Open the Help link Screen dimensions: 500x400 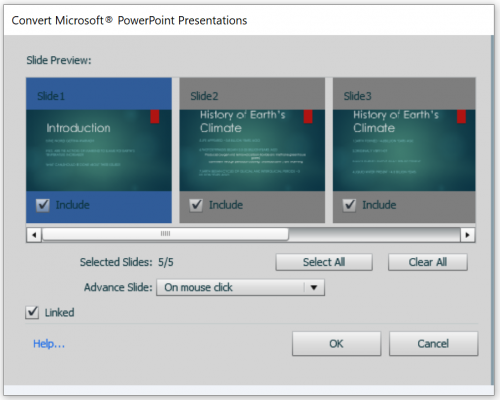point(49,344)
